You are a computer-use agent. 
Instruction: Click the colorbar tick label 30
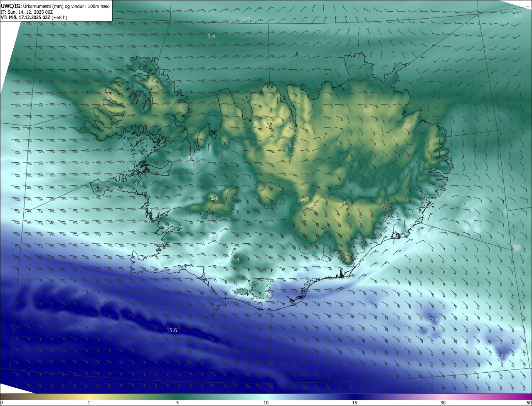[x=443, y=403]
